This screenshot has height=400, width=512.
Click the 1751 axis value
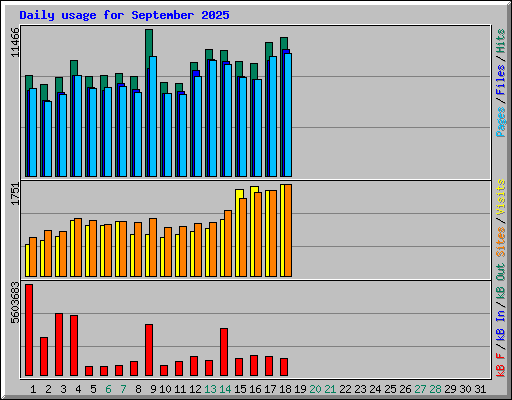pos(15,194)
